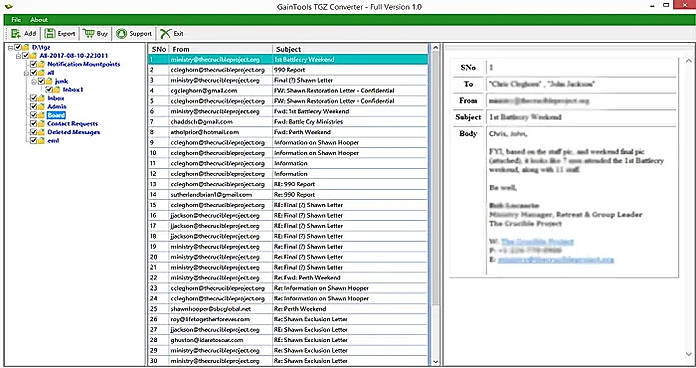This screenshot has width=696, height=368.
Task: Uncheck the Notification Mountpoints checkbox
Action: click(x=33, y=64)
